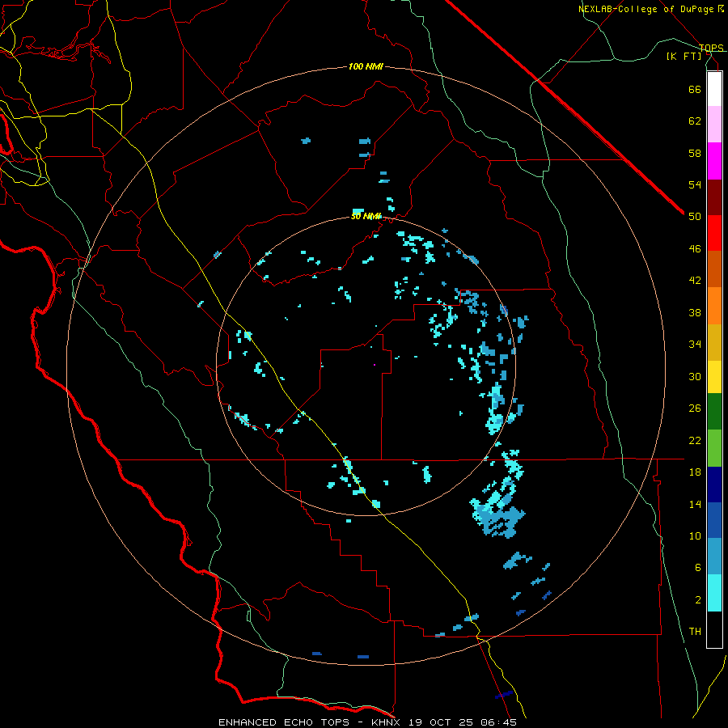Click the 62 legend value
Screen dimensions: 728x728
pyautogui.click(x=695, y=121)
